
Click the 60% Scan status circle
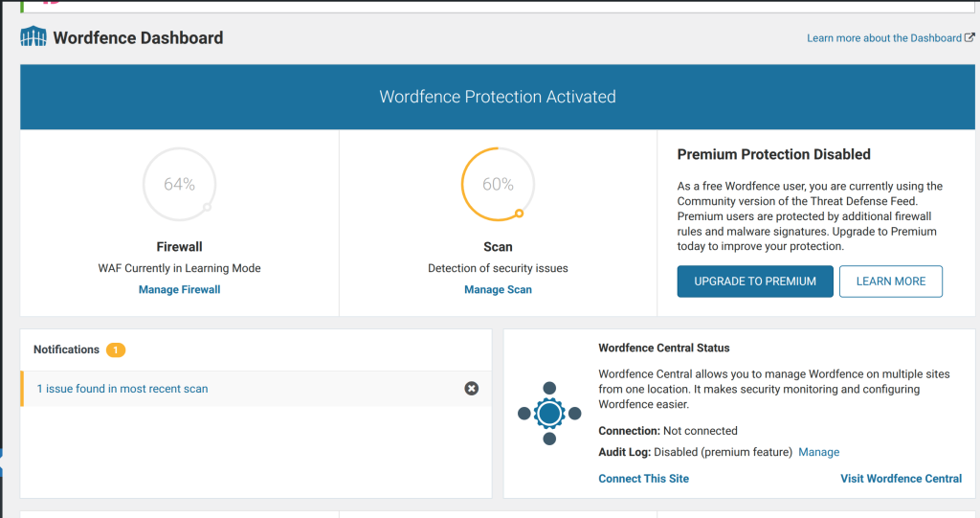(498, 184)
